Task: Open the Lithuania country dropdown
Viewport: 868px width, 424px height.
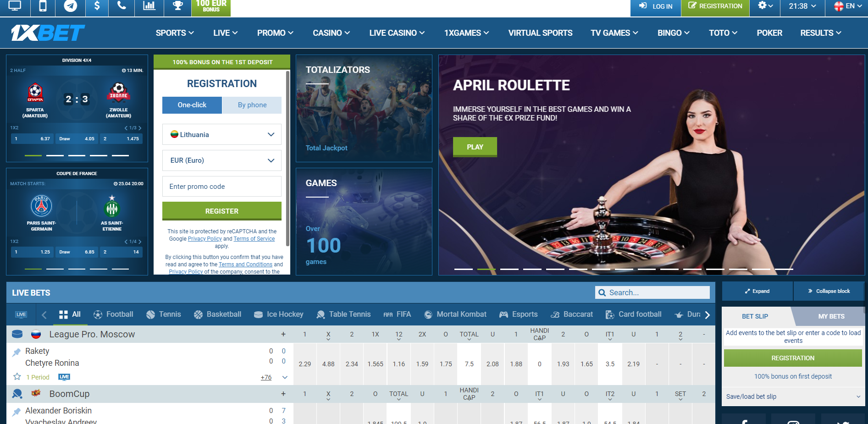Action: pos(222,134)
